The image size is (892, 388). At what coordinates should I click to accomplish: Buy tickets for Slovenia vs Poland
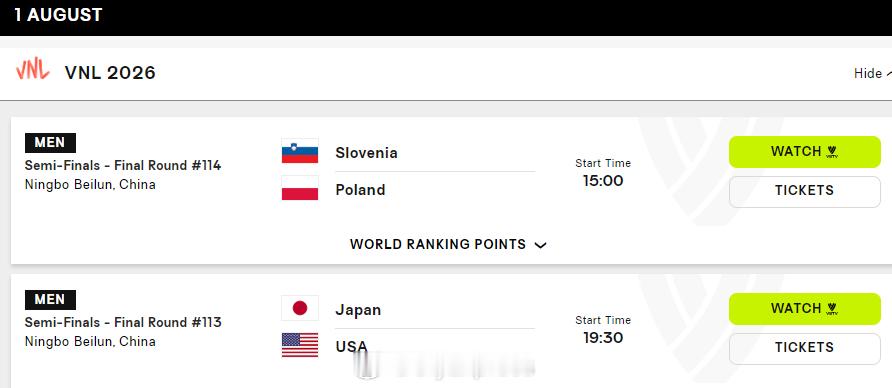(804, 192)
